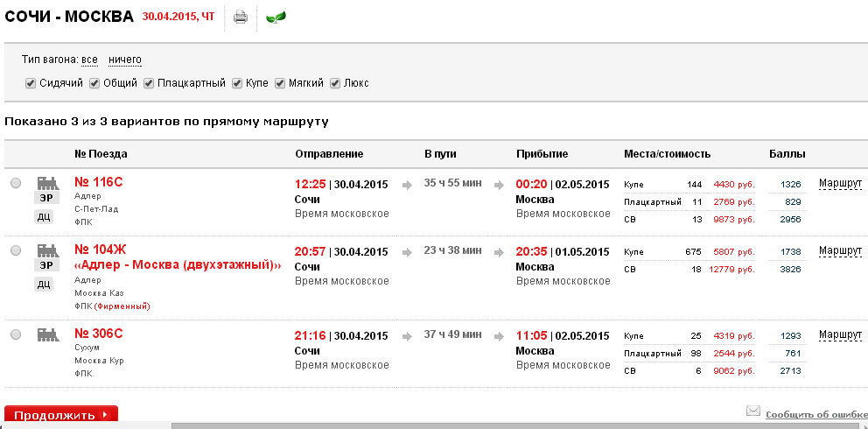Screen dimensions: 868x429
Task: Open the № 116С train link
Action: [x=99, y=182]
